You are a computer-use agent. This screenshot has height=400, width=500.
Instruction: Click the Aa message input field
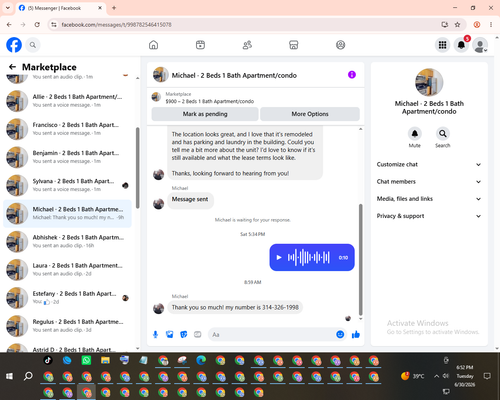272,334
